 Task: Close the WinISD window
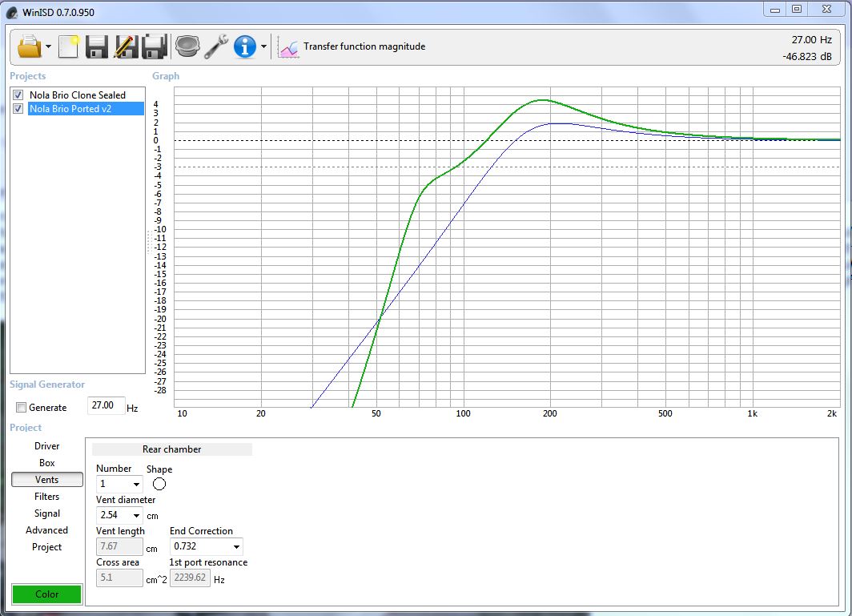pos(826,10)
